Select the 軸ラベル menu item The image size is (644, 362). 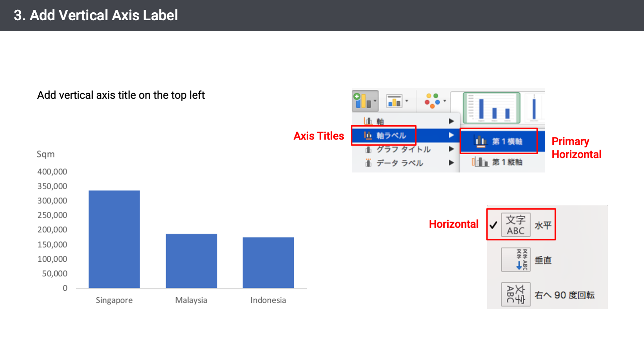tap(391, 136)
